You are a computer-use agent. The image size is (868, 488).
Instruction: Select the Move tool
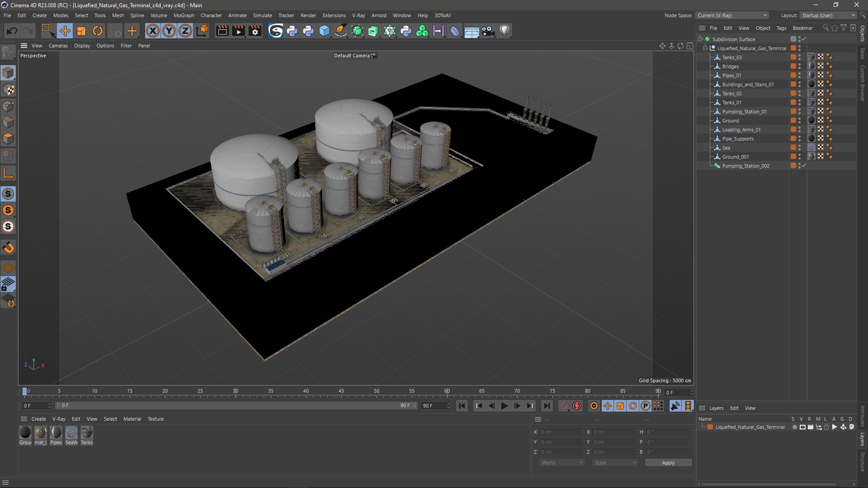coord(65,31)
